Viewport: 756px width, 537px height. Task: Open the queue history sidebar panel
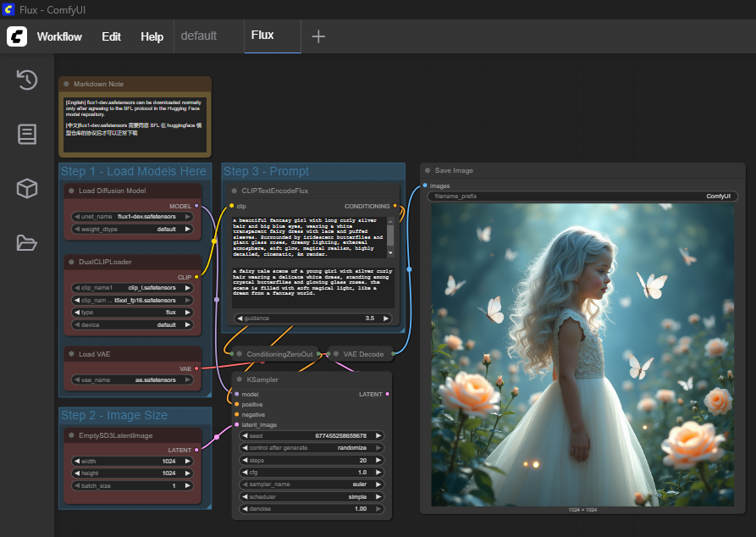click(x=27, y=80)
